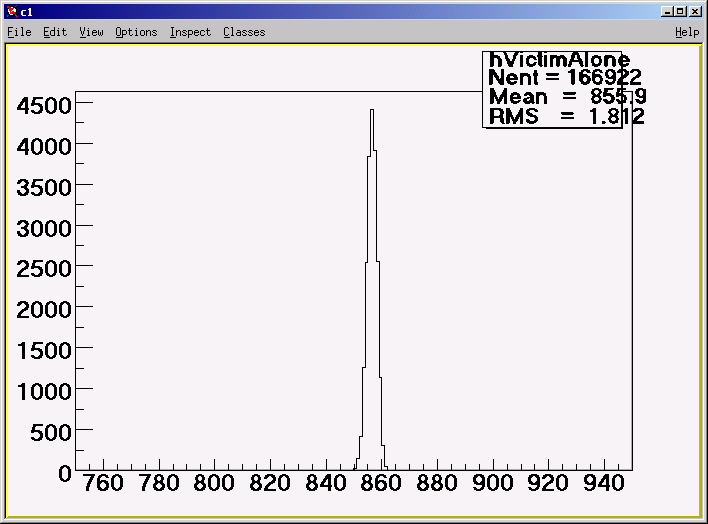The image size is (708, 524).
Task: Click the x-axis label 800
Action: [x=214, y=483]
